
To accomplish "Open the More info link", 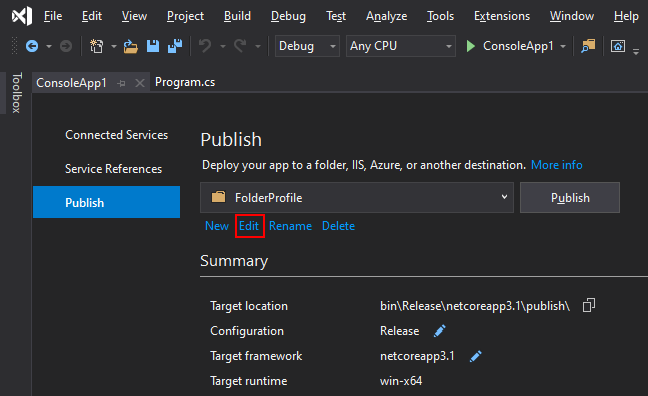I will [556, 165].
